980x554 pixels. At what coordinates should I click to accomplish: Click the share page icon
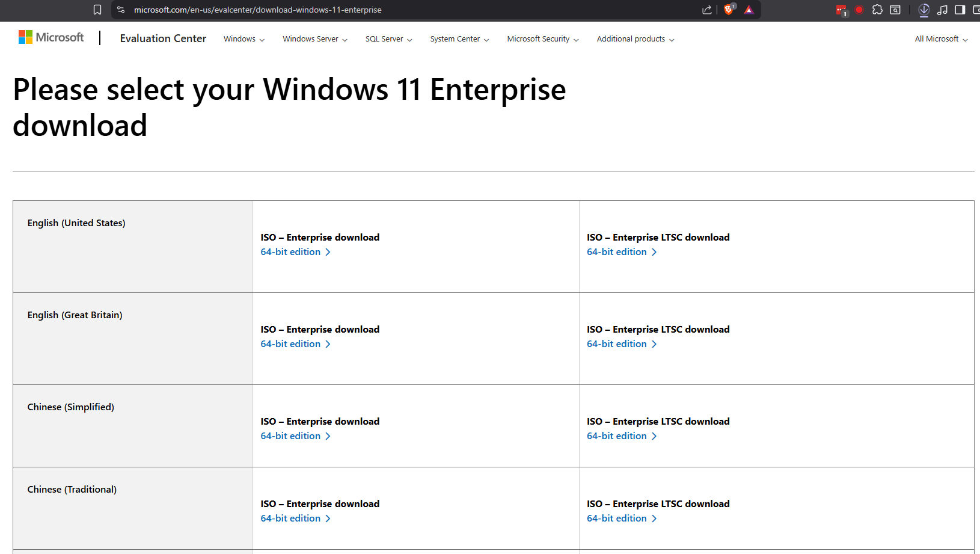(707, 10)
